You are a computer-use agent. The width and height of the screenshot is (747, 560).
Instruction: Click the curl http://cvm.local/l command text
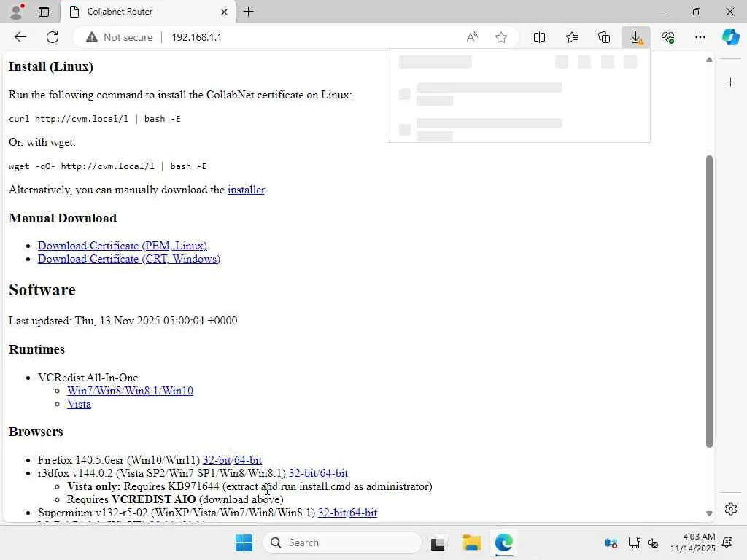click(x=94, y=119)
